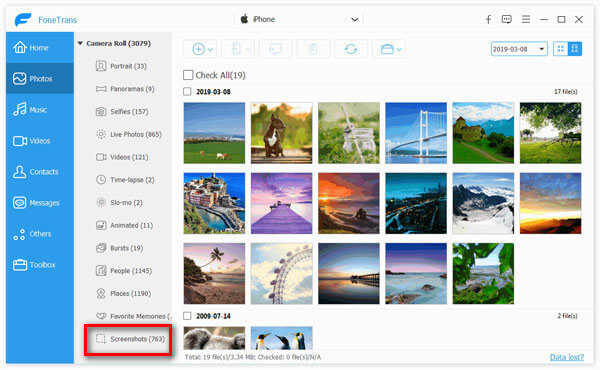Viewport: 600px width, 370px height.
Task: Switch to small grid thumbnail view
Action: point(561,49)
